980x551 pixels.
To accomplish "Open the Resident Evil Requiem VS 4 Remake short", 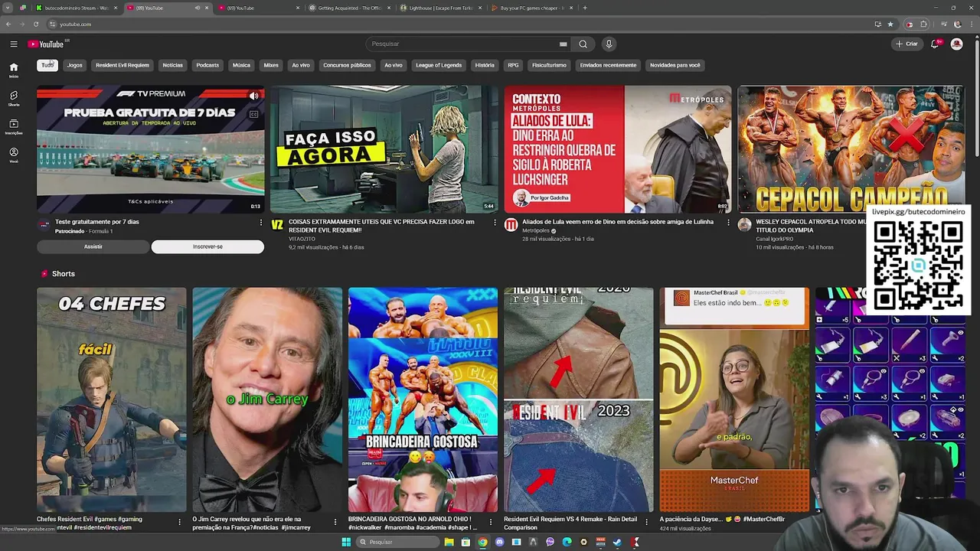I will pos(578,399).
